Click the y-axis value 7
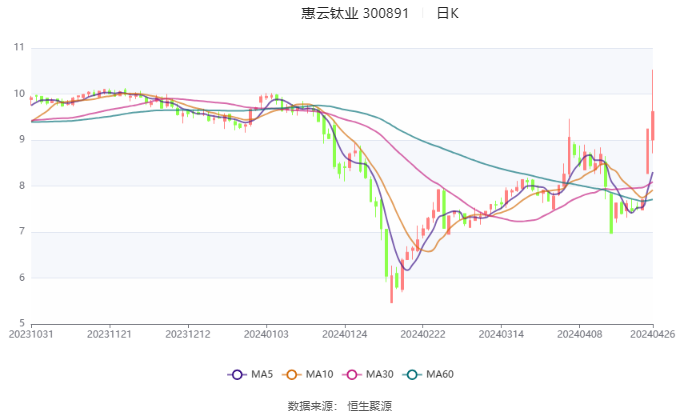This screenshot has height=413, width=680. 22,232
